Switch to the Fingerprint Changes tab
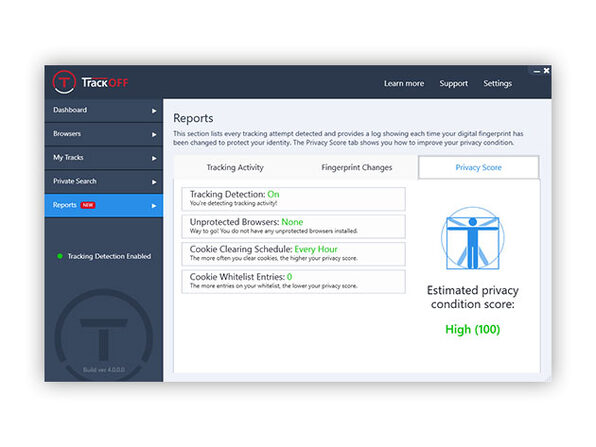Image resolution: width=596 pixels, height=447 pixels. [x=357, y=167]
